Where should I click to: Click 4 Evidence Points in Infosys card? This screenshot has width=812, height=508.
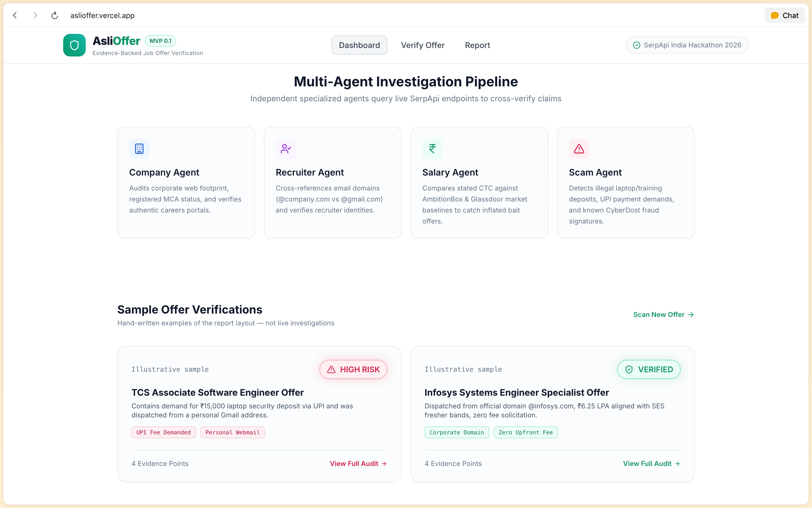453,464
